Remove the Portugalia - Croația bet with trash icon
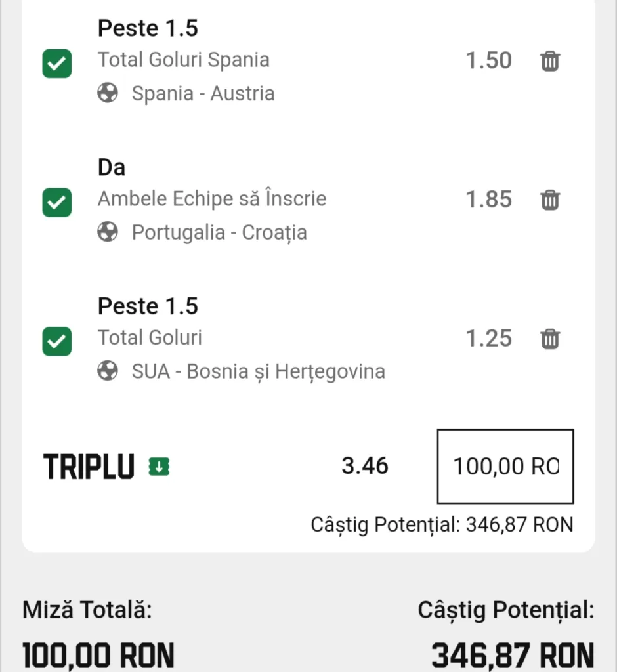 click(x=549, y=199)
